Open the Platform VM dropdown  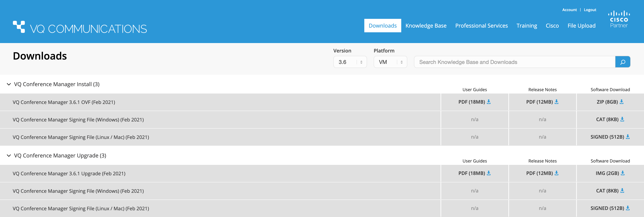390,62
